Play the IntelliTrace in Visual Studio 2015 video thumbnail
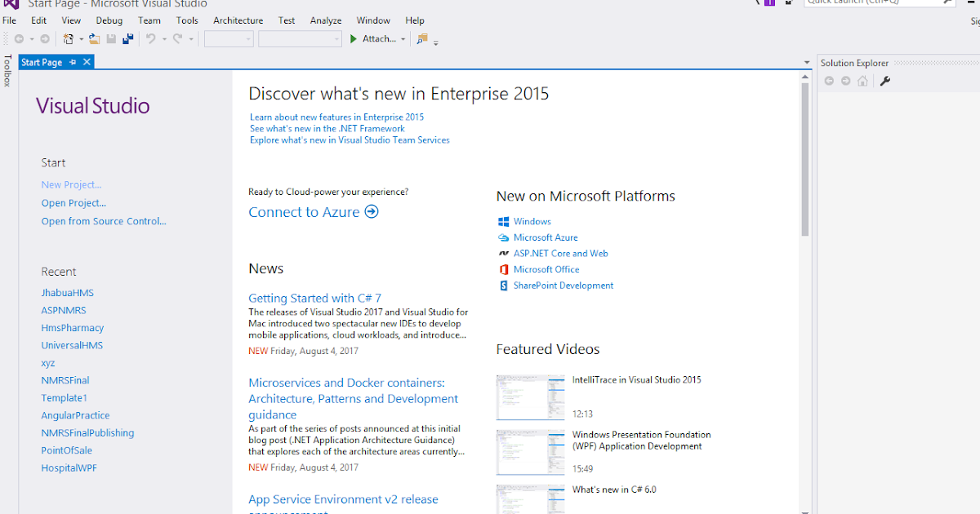The height and width of the screenshot is (514, 980). click(x=530, y=397)
